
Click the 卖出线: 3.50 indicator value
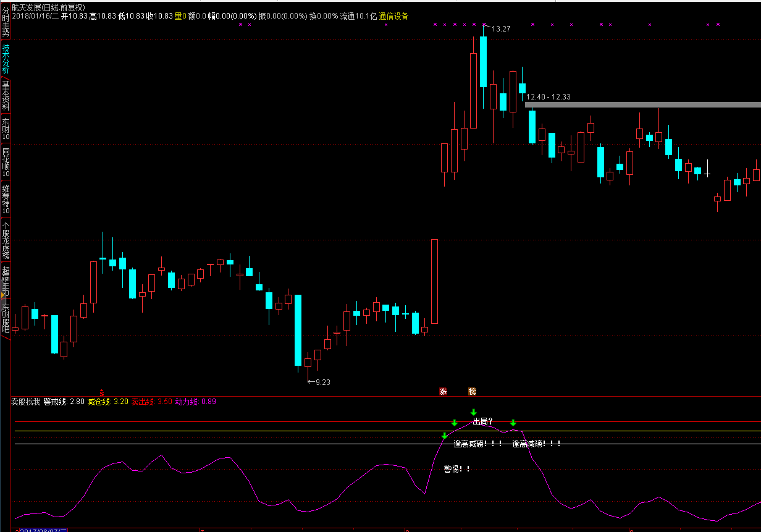click(152, 402)
